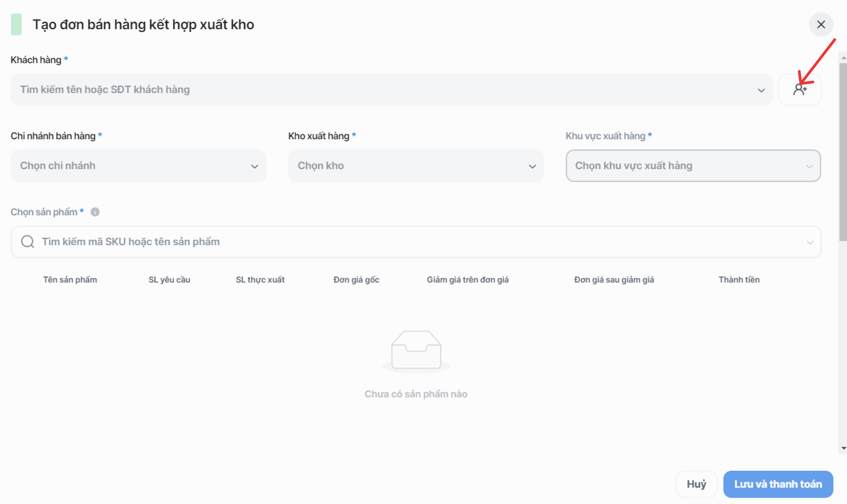Open the Chọn kho dropdown
This screenshot has width=847, height=504.
[416, 166]
